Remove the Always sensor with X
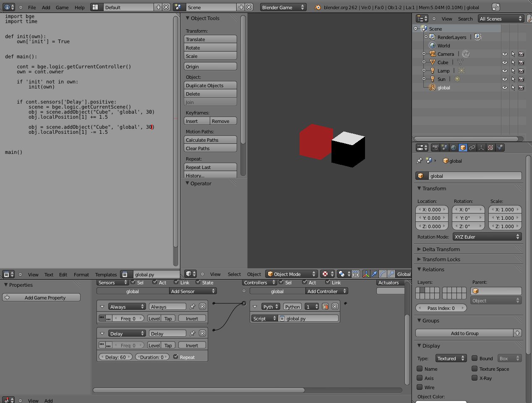The image size is (532, 403). (x=202, y=307)
